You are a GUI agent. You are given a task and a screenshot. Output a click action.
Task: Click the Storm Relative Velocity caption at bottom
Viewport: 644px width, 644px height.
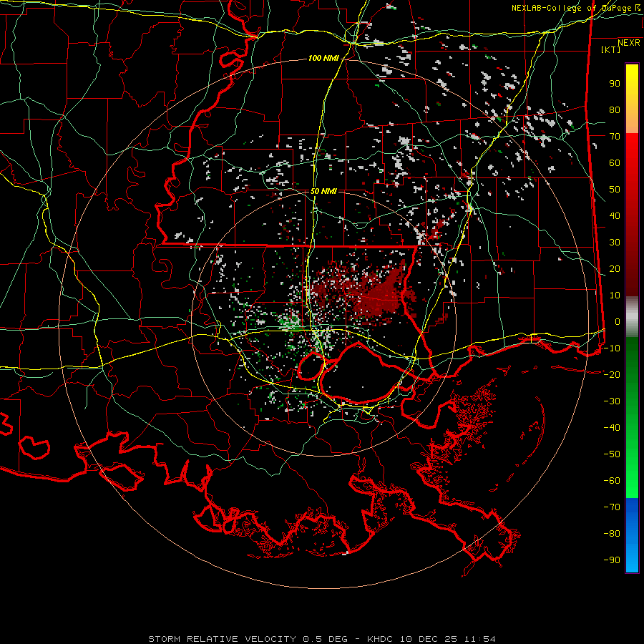322,639
